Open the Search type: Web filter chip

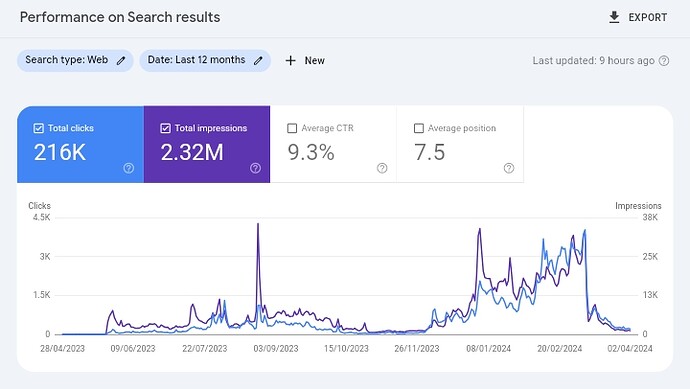pyautogui.click(x=75, y=60)
